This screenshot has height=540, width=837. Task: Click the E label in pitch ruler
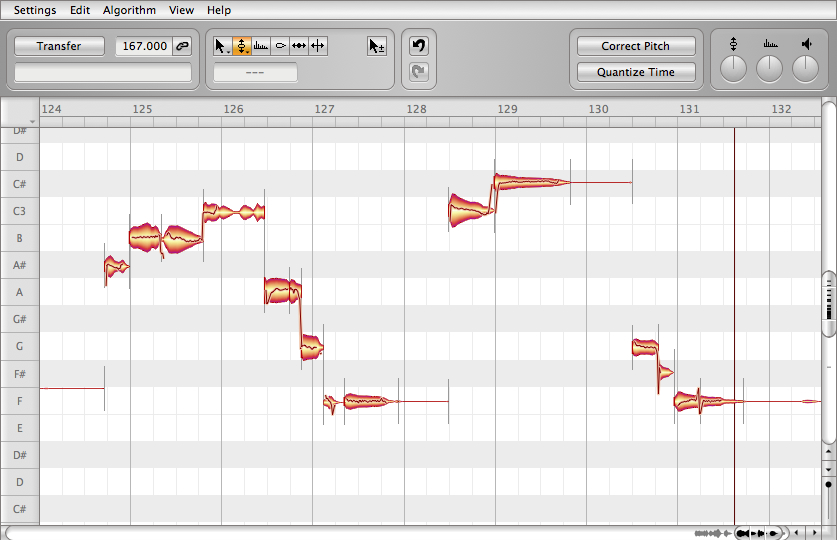pyautogui.click(x=19, y=428)
